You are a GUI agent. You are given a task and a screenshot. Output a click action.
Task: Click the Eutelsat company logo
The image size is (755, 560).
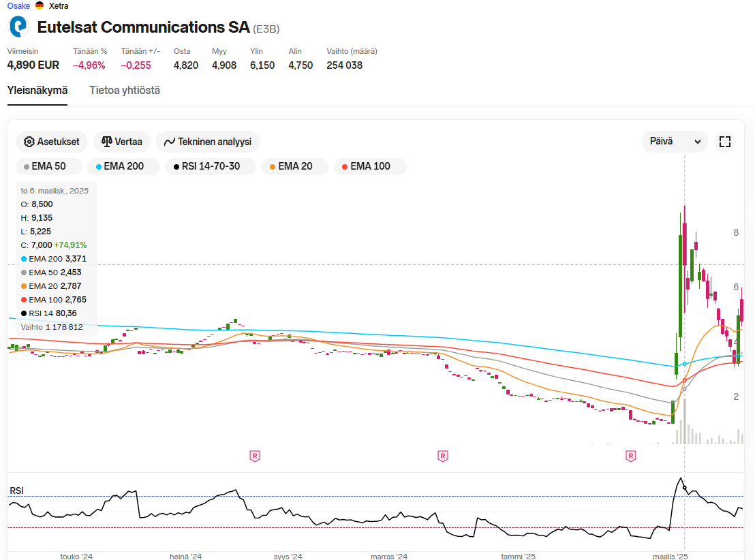(19, 27)
